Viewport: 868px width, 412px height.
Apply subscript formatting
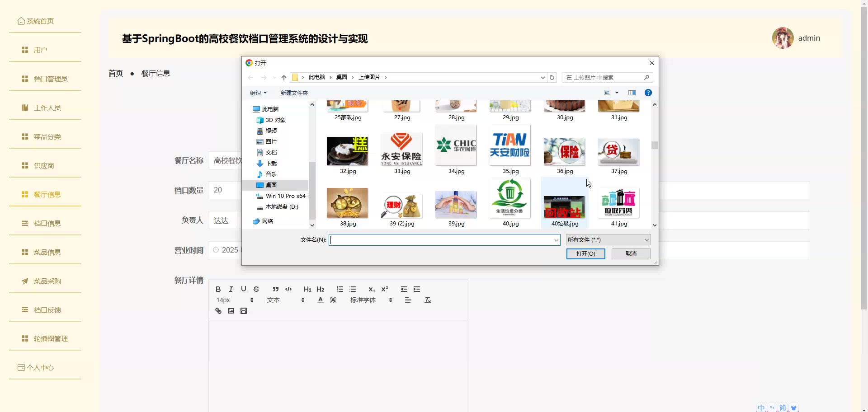[372, 289]
